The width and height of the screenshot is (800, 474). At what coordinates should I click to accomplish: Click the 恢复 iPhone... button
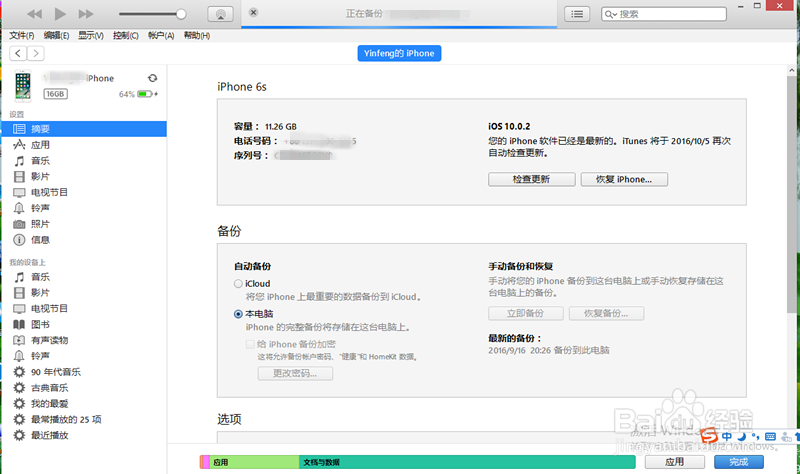[x=624, y=179]
